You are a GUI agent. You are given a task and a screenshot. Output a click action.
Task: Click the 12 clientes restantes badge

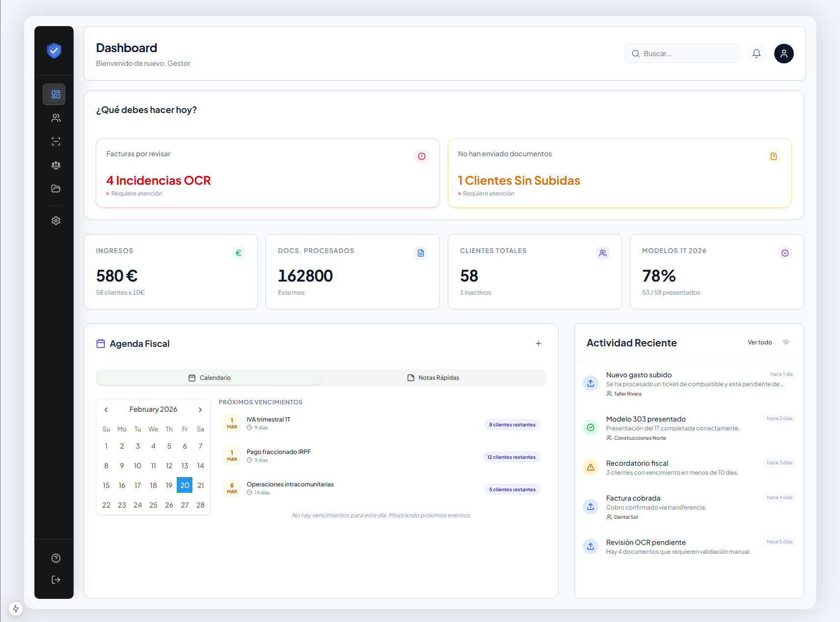point(511,457)
